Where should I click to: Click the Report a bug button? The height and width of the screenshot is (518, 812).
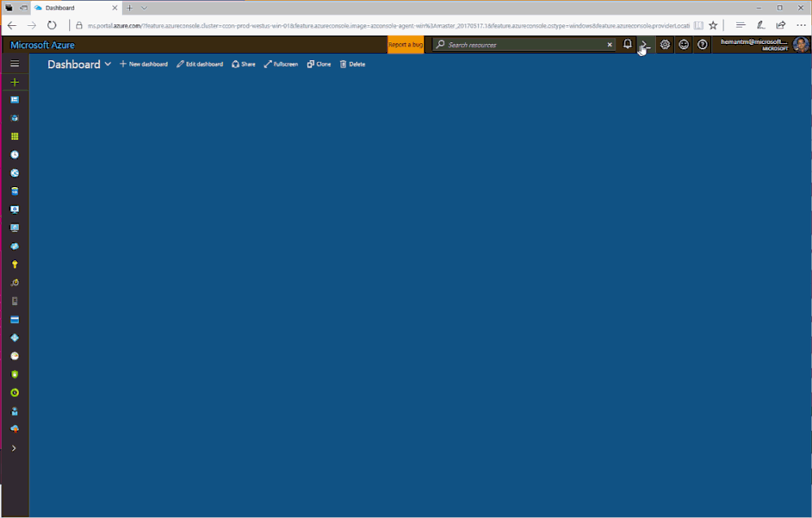pyautogui.click(x=406, y=45)
